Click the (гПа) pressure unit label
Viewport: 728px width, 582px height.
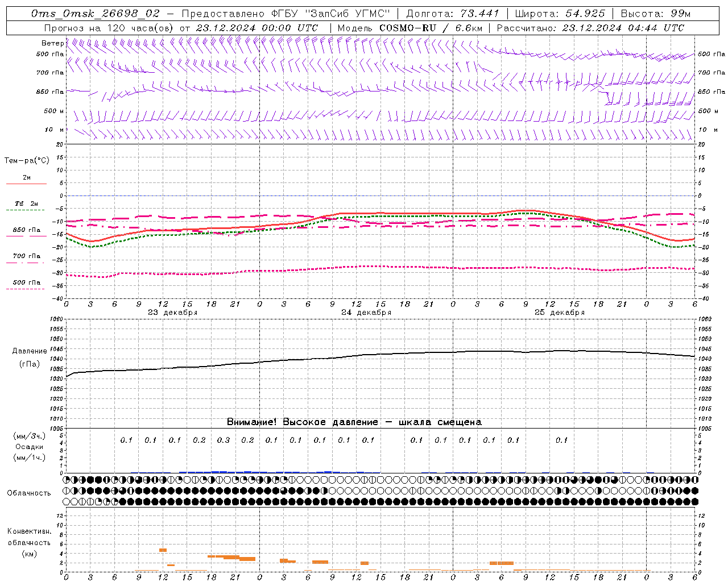[30, 364]
